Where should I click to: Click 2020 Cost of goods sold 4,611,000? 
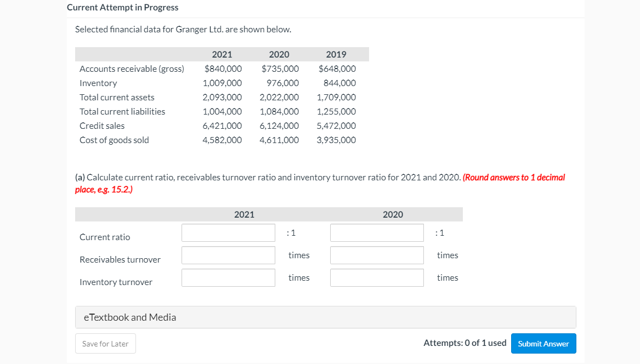279,140
